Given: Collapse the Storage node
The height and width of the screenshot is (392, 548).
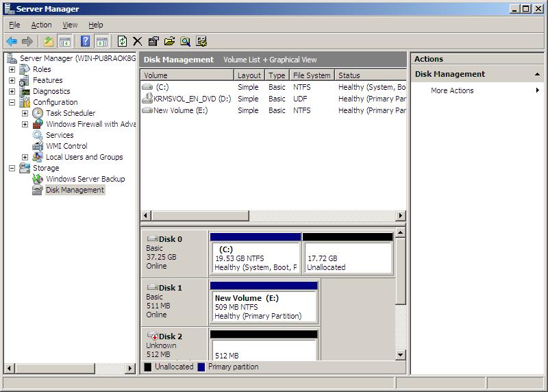Looking at the screenshot, I should 12,168.
